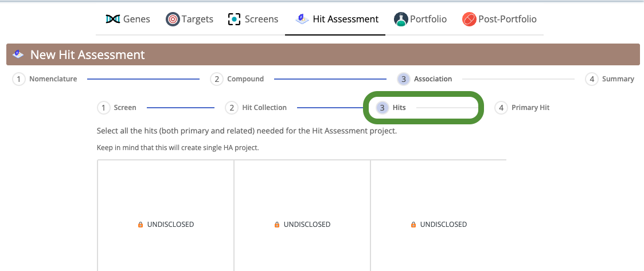Click the Genes DNA icon
Viewport: 644px width, 271px height.
click(x=112, y=19)
